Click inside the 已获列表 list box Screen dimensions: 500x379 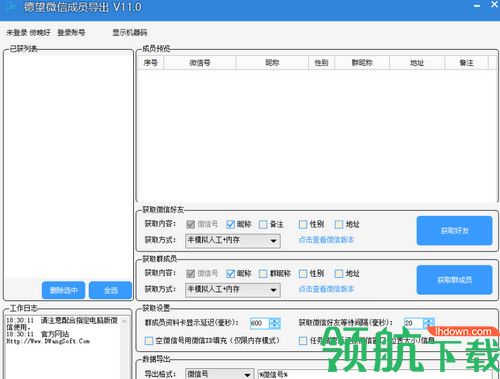click(68, 165)
